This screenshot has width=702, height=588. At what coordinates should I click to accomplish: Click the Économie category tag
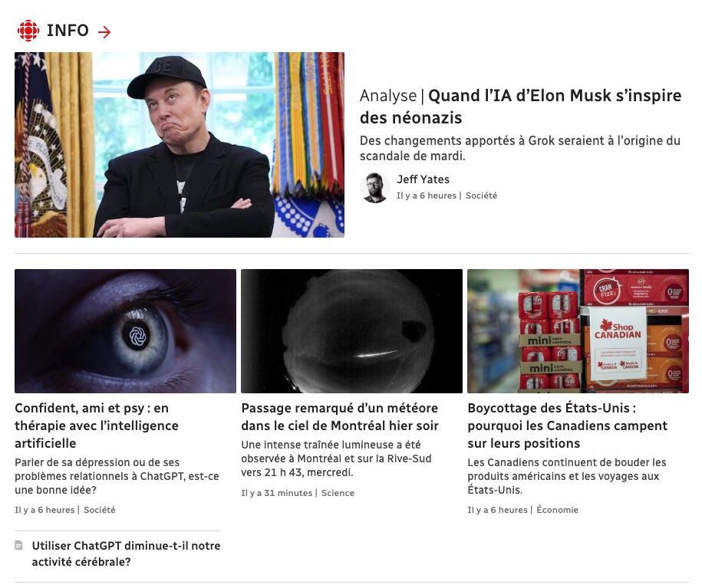point(558,510)
